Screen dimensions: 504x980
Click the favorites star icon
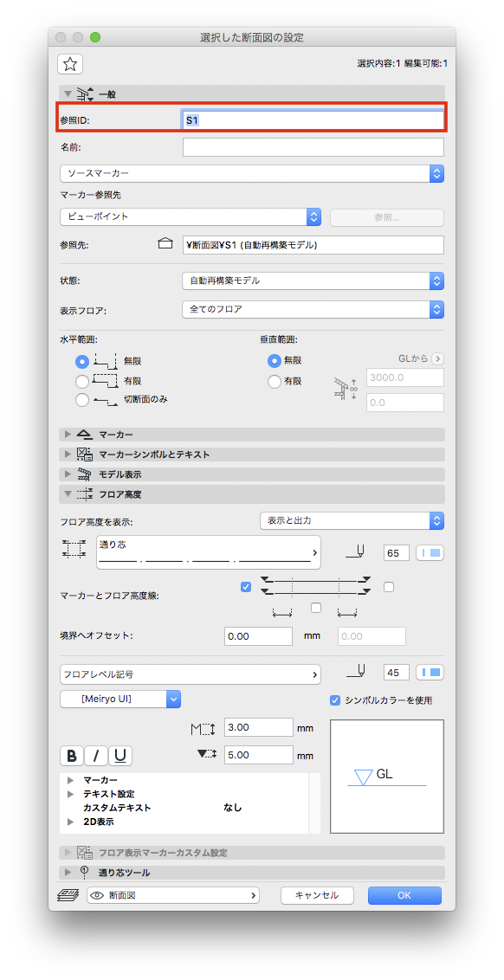pos(70,64)
